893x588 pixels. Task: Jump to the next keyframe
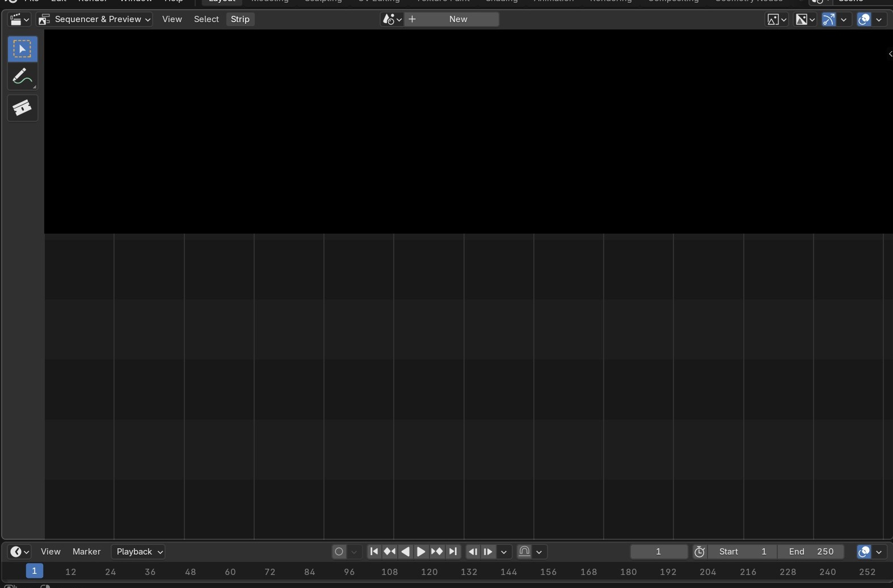tap(437, 552)
